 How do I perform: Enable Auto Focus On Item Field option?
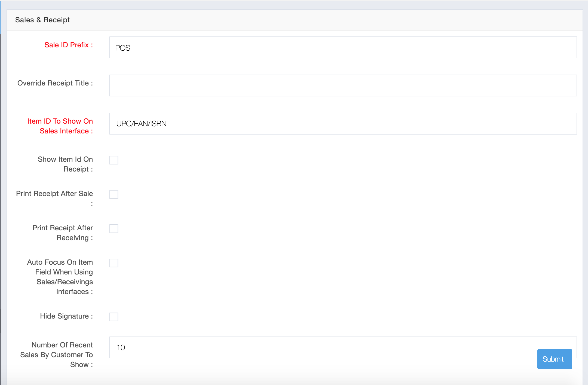[x=114, y=263]
